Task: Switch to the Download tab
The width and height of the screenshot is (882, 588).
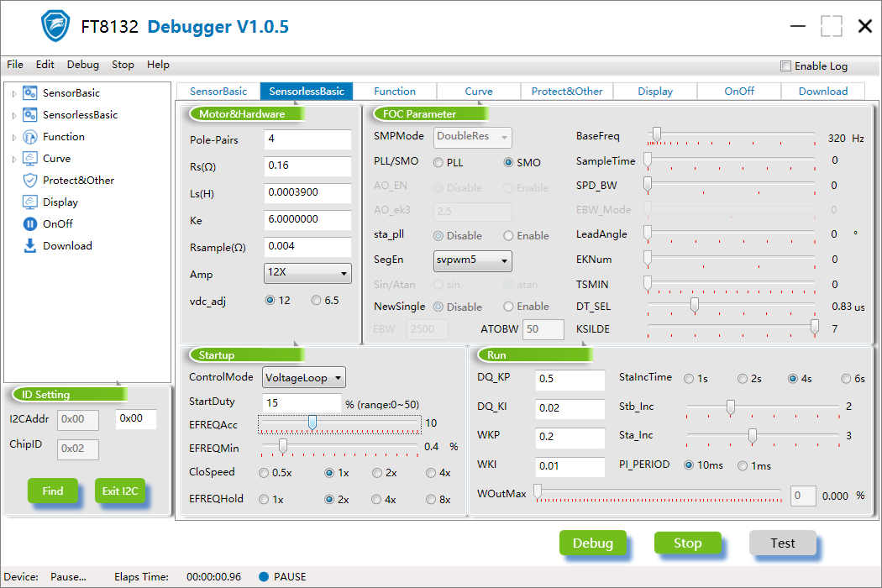Action: click(x=823, y=92)
